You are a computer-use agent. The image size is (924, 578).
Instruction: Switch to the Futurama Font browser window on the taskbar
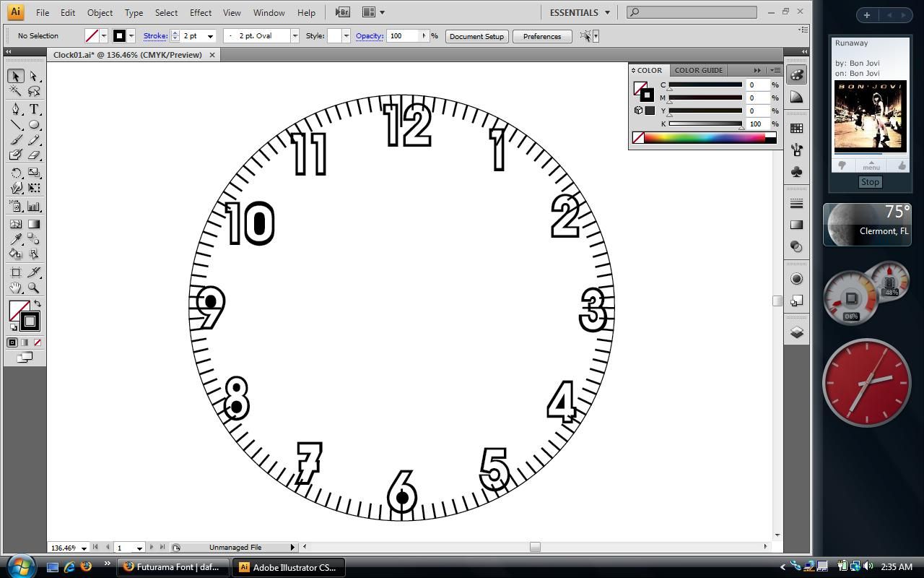coord(172,567)
